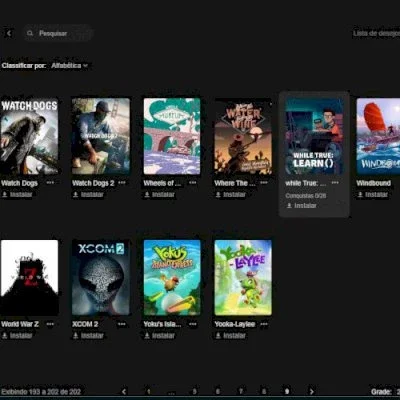This screenshot has width=400, height=400.
Task: Open the Lista de desejos link
Action: pos(376,34)
